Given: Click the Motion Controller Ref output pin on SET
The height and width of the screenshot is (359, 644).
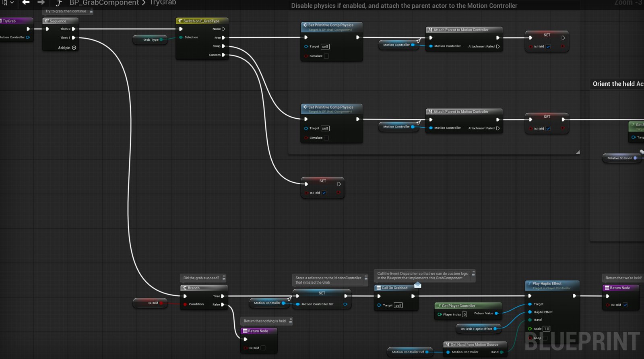Looking at the screenshot, I should coord(345,304).
